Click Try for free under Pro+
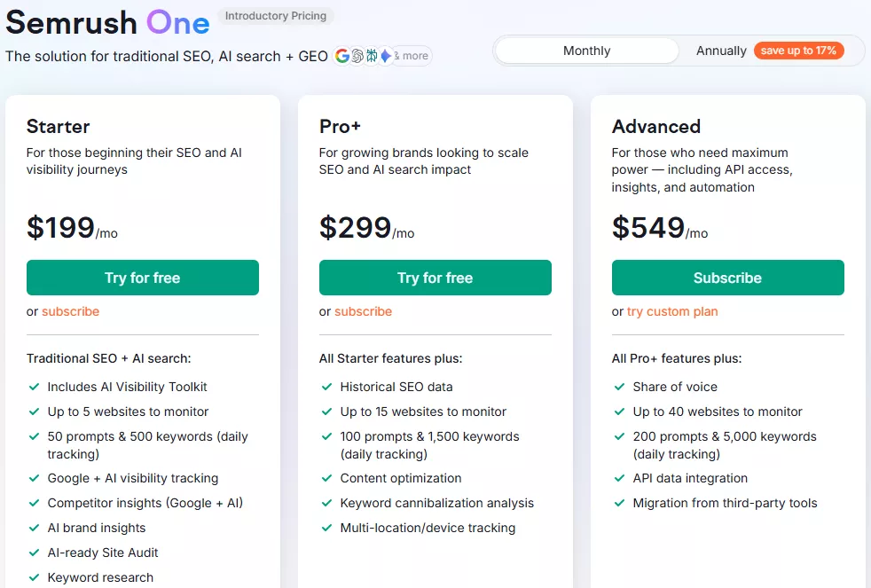This screenshot has width=871, height=588. [x=435, y=278]
